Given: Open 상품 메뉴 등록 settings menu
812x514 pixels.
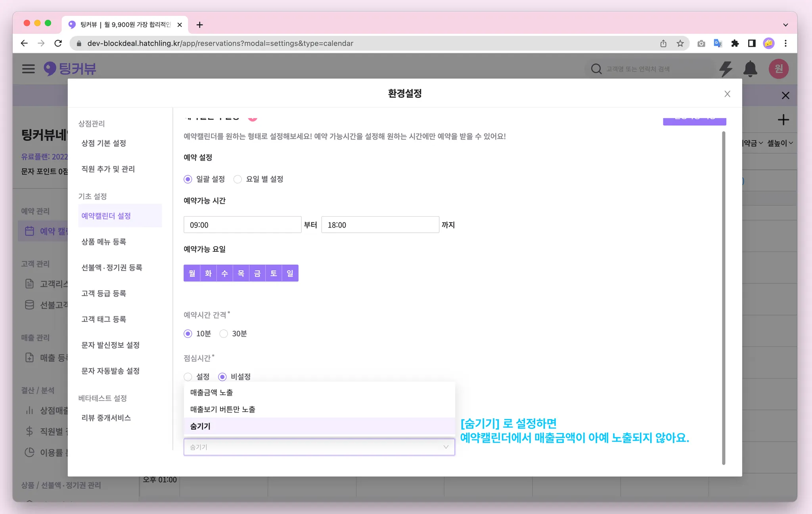Looking at the screenshot, I should [104, 242].
